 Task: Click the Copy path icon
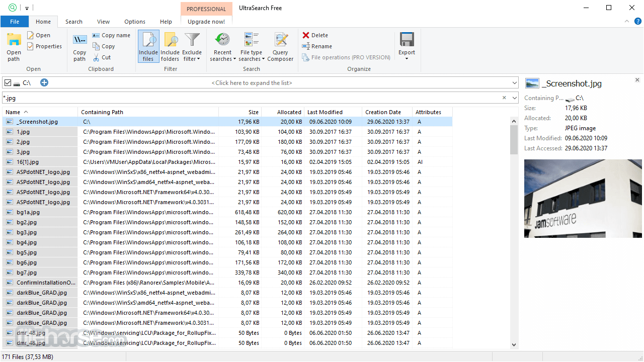click(79, 40)
